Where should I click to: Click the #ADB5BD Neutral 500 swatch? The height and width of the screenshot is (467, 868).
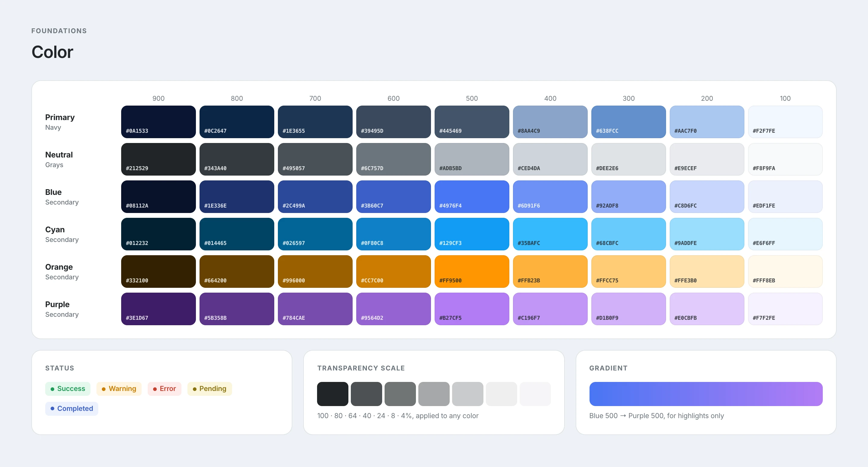click(472, 159)
